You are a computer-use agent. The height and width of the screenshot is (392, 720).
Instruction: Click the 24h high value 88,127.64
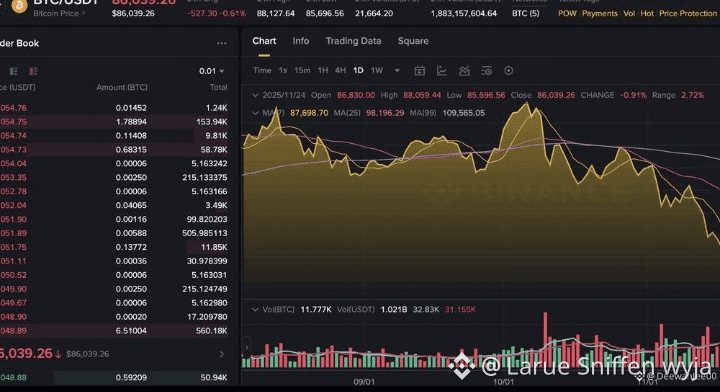pyautogui.click(x=276, y=13)
